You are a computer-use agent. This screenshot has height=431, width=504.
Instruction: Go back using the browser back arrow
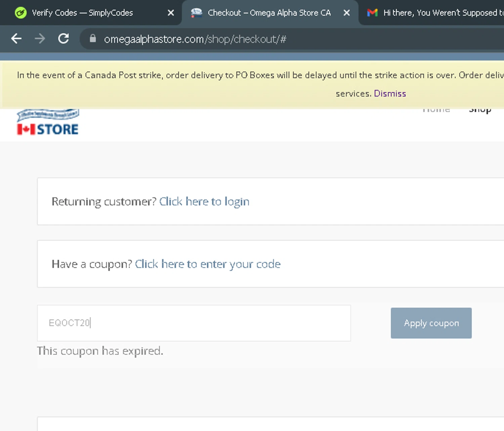[16, 39]
